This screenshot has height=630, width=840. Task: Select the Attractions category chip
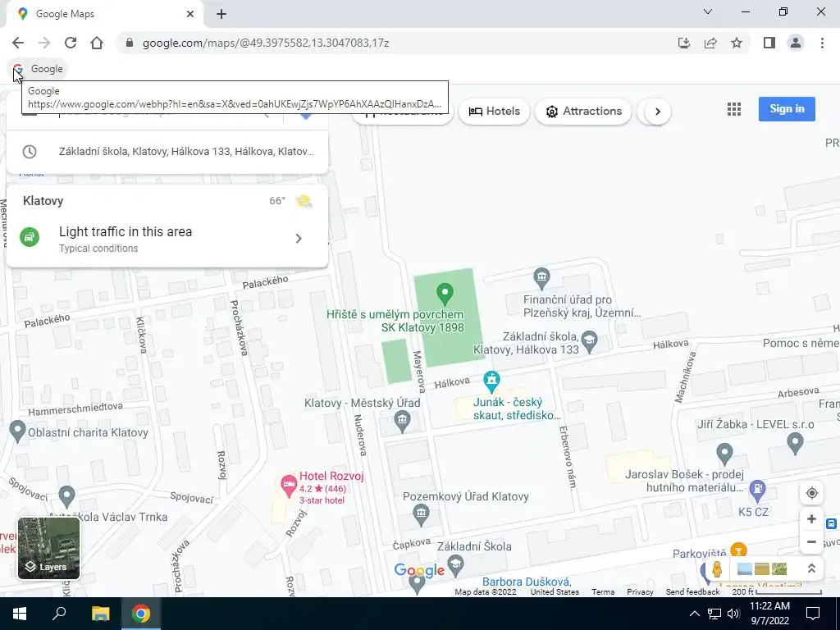point(583,112)
